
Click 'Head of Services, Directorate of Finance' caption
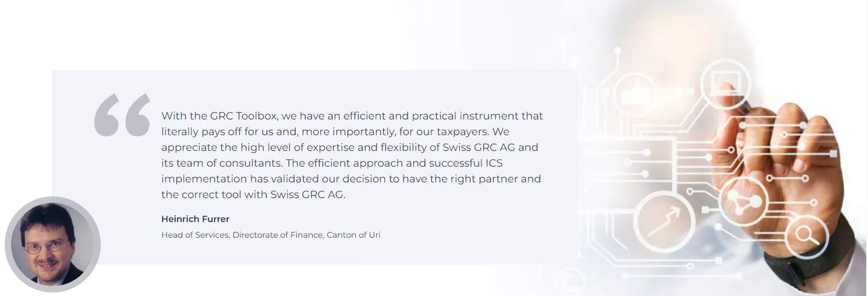point(243,235)
